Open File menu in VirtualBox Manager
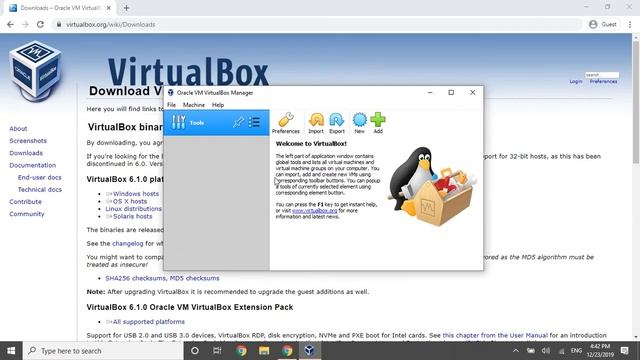640x360 pixels. tap(171, 105)
